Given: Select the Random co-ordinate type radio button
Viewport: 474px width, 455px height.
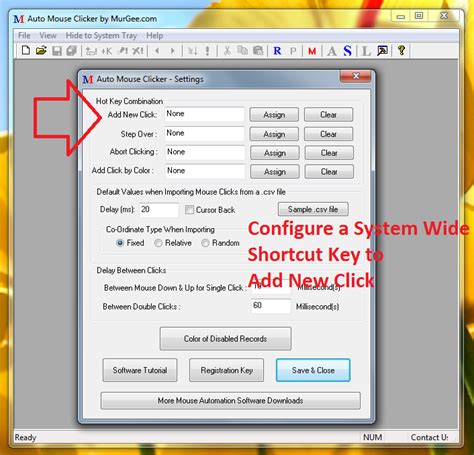Looking at the screenshot, I should coord(205,243).
